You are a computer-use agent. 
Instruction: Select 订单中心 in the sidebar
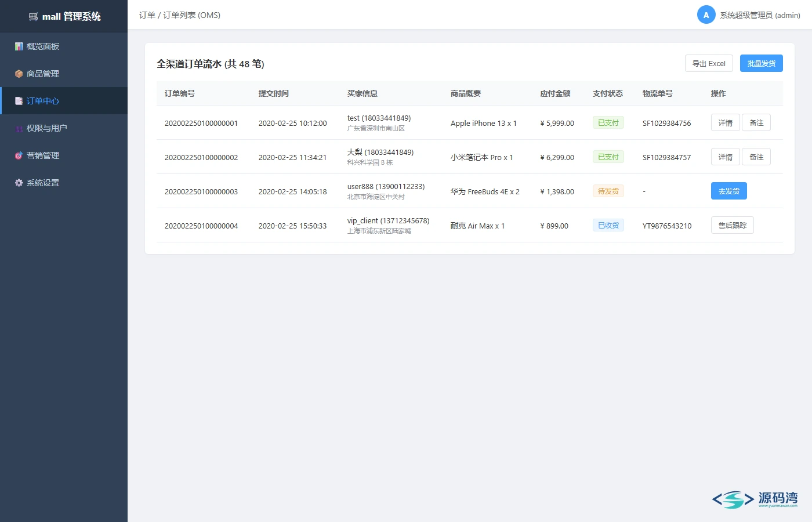click(64, 101)
